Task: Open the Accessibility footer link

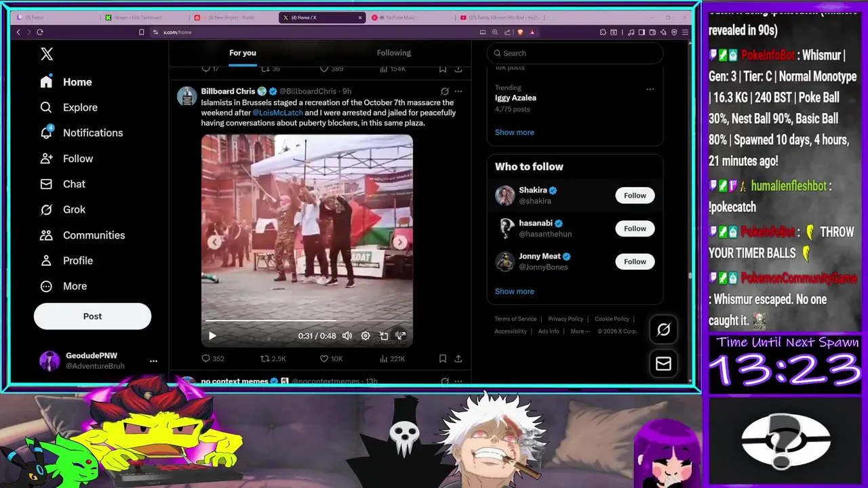Action: tap(511, 331)
